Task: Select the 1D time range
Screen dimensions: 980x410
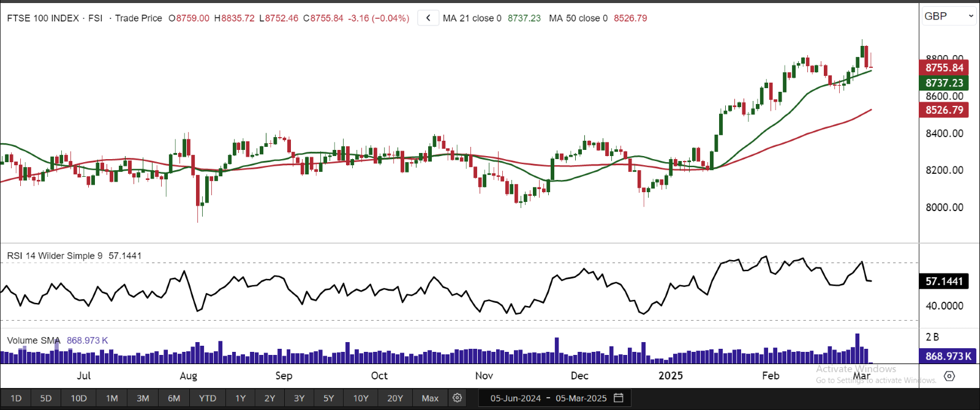Action: coord(16,398)
